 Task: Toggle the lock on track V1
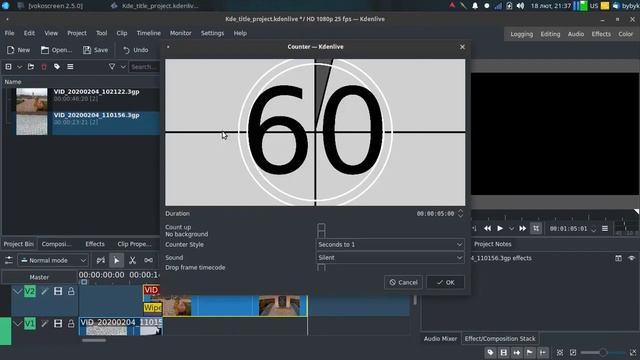tap(71, 324)
